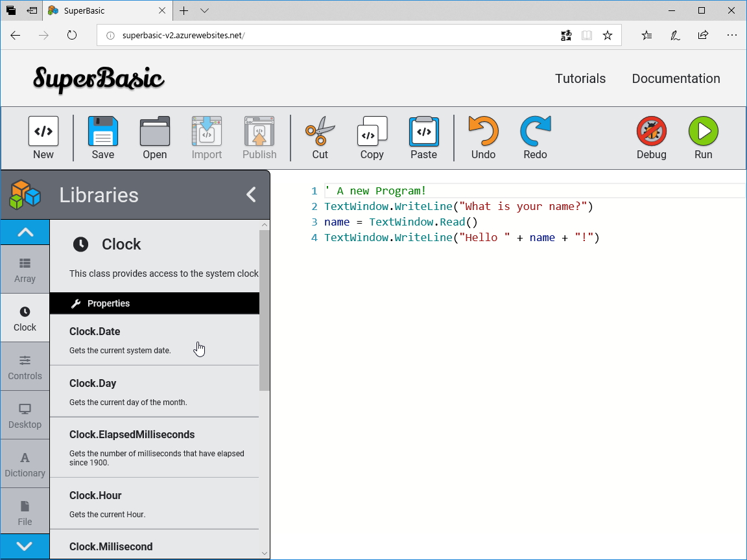Click the browser address bar URL
The width and height of the screenshot is (747, 560).
[184, 36]
